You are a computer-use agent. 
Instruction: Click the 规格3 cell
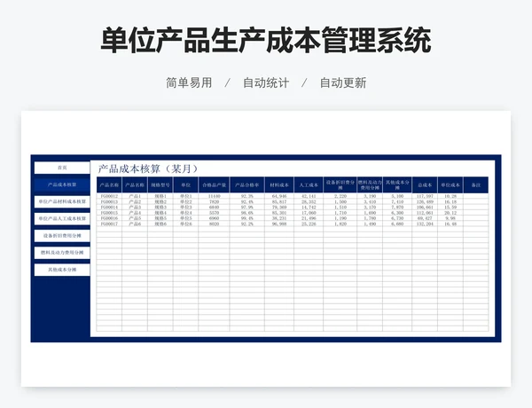point(160,207)
